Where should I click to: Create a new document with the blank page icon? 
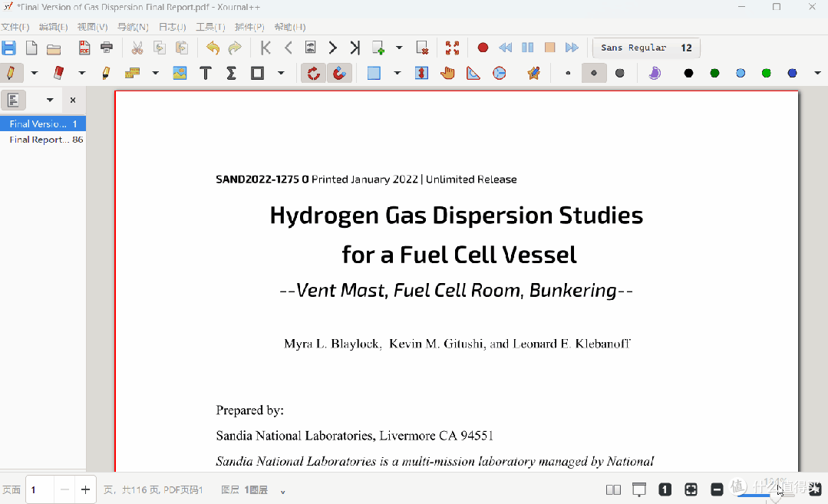31,48
